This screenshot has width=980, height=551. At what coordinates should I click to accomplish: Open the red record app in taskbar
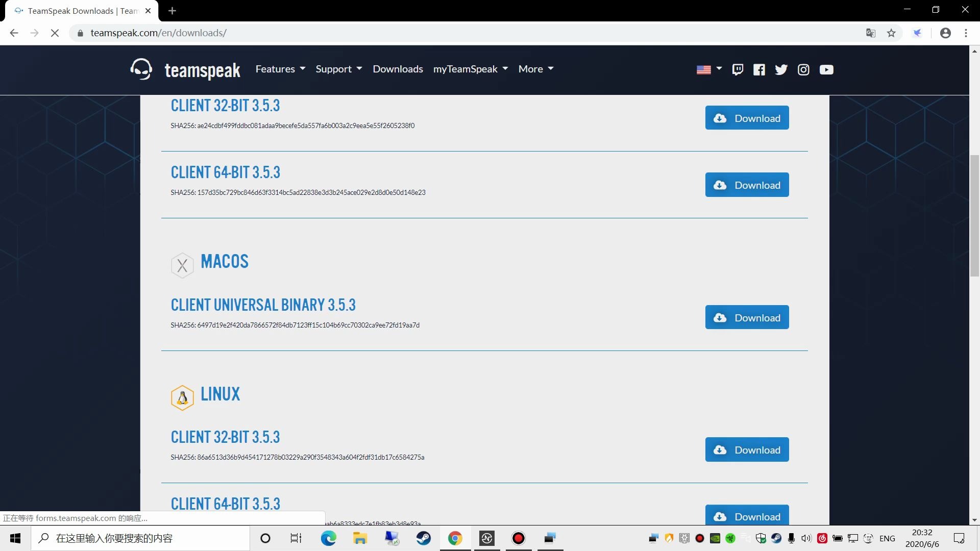(x=518, y=538)
